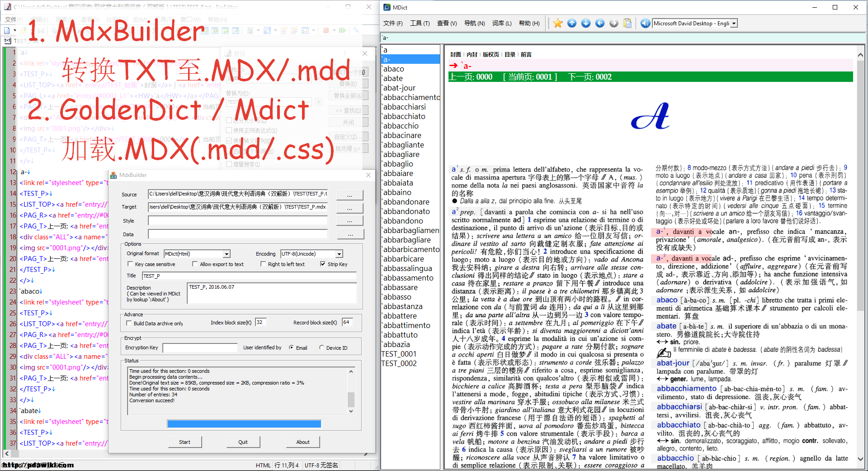Open 导航 (N) menu in MDict
The image size is (868, 471).
click(474, 24)
